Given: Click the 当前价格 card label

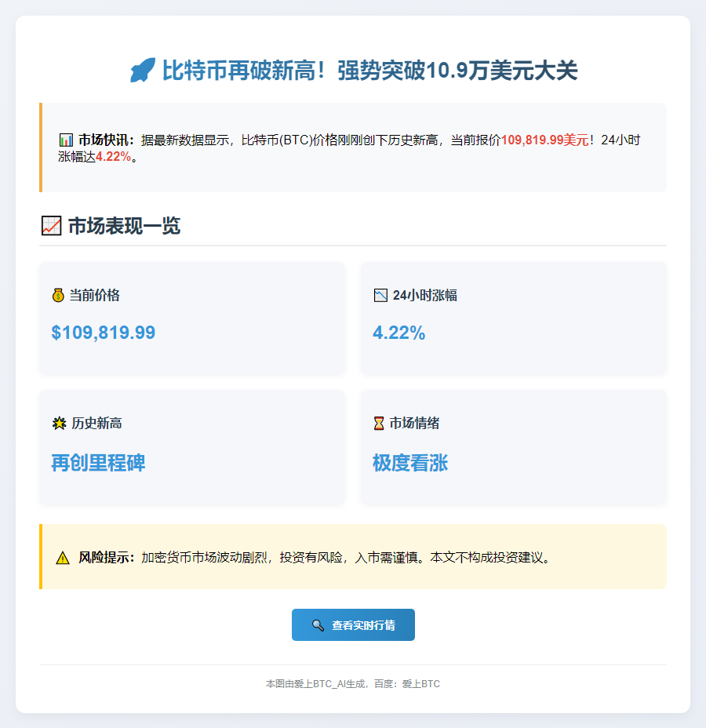Looking at the screenshot, I should click(x=95, y=295).
